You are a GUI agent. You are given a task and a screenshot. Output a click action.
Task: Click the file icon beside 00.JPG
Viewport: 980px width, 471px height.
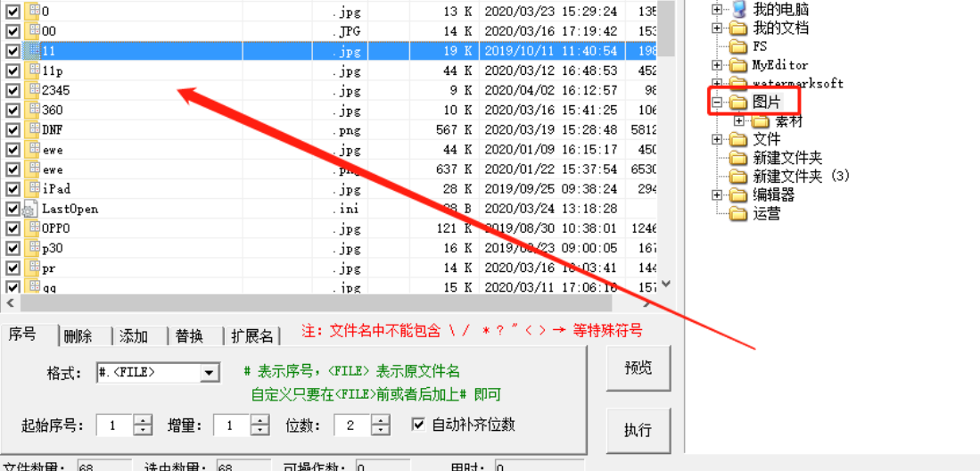(32, 31)
